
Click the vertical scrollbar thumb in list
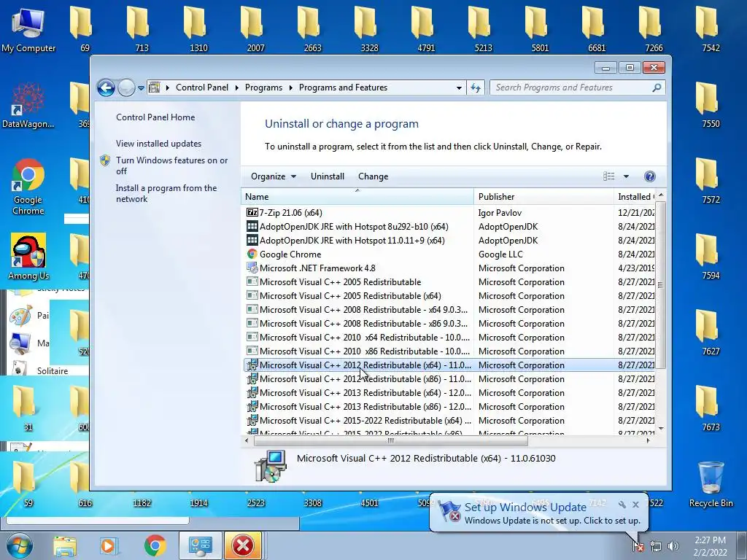click(x=661, y=285)
